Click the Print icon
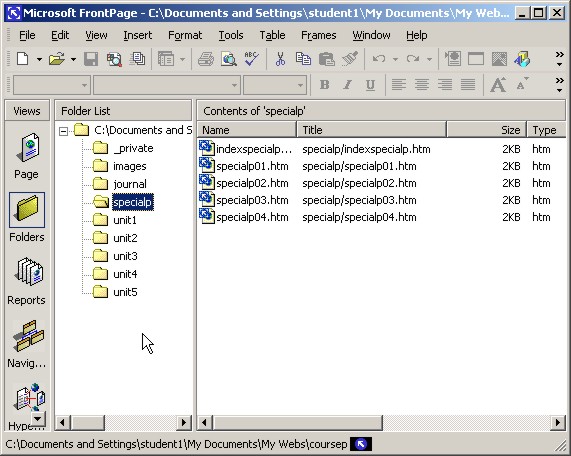Viewport: 571px width, 456px height. (x=206, y=59)
